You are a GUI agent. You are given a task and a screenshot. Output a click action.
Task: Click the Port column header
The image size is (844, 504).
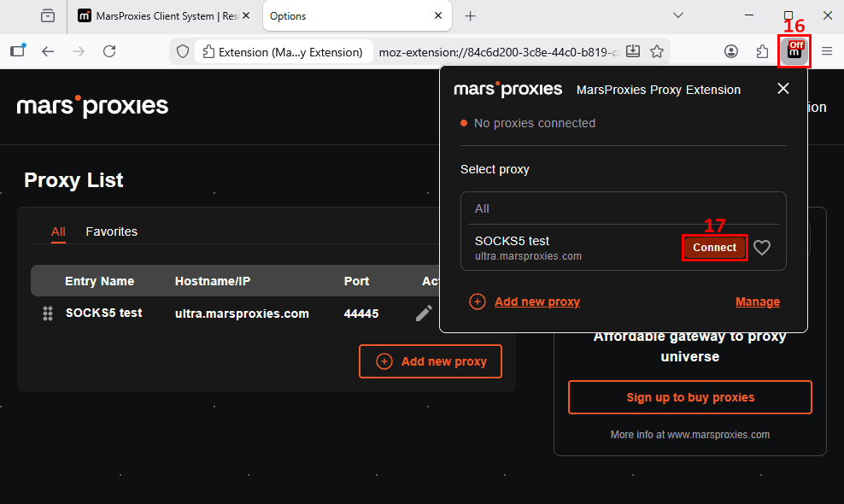click(x=356, y=281)
